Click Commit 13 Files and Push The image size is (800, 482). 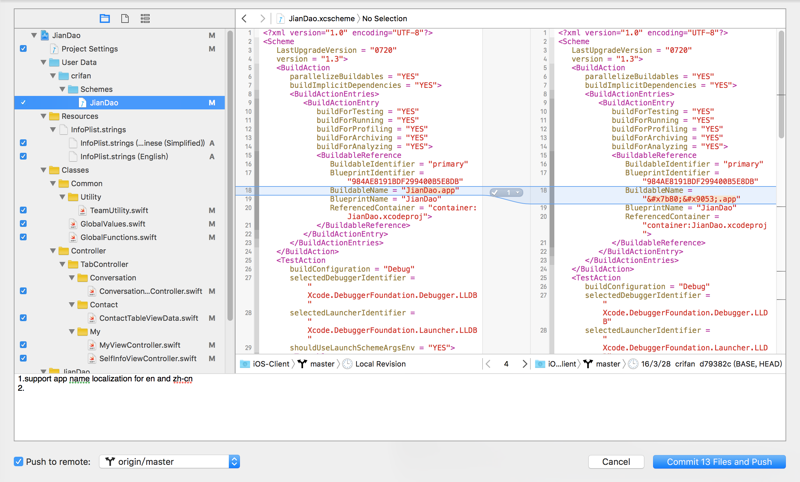coord(719,462)
